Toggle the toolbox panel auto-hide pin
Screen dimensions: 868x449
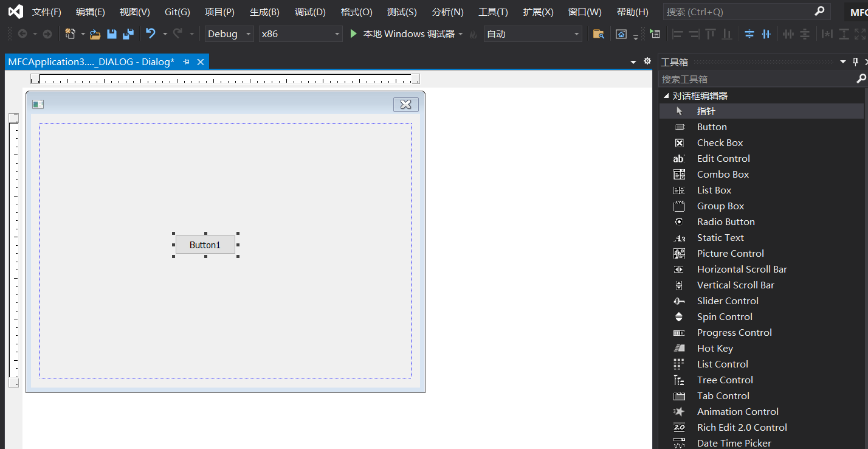point(855,61)
